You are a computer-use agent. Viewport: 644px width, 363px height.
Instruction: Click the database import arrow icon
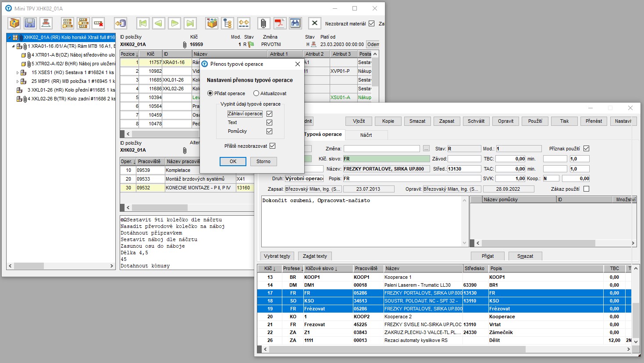tap(121, 23)
